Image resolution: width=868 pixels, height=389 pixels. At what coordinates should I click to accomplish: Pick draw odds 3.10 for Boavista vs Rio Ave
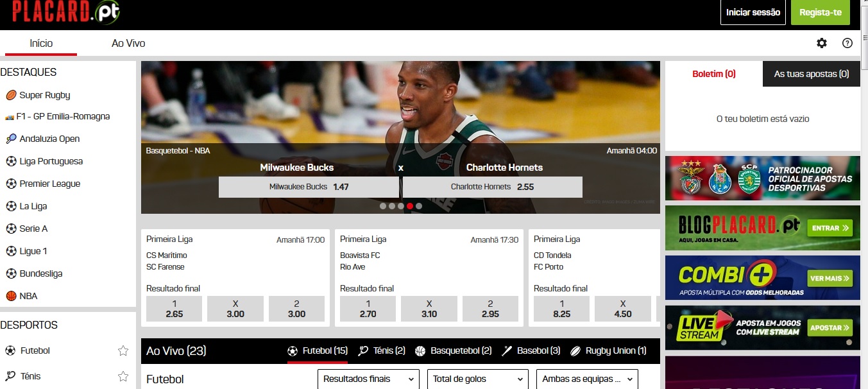(x=429, y=309)
